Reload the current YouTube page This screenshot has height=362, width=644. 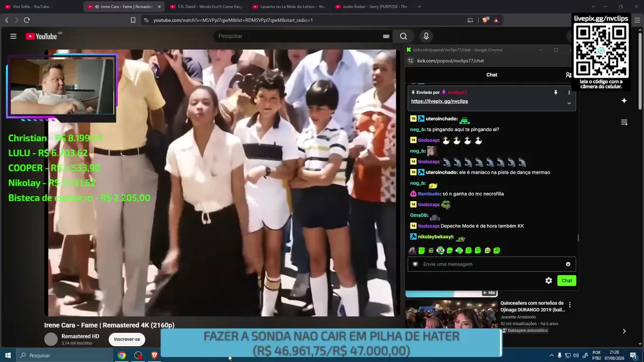pyautogui.click(x=27, y=20)
